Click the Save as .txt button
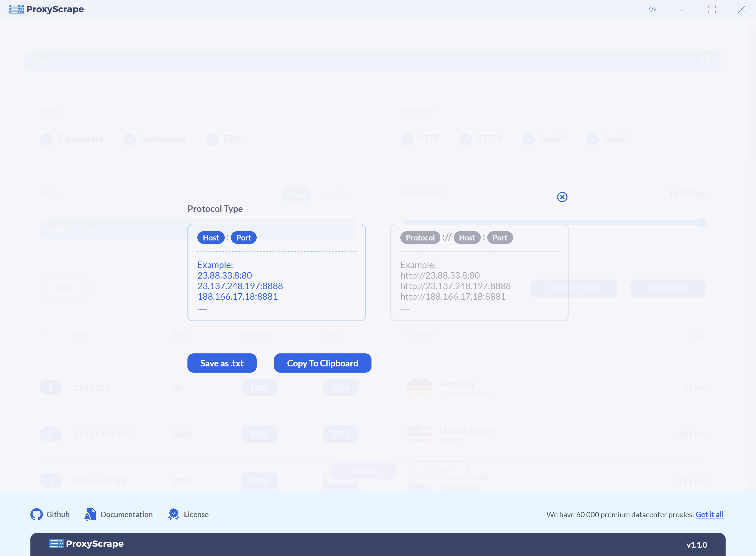The height and width of the screenshot is (556, 756). pos(222,363)
